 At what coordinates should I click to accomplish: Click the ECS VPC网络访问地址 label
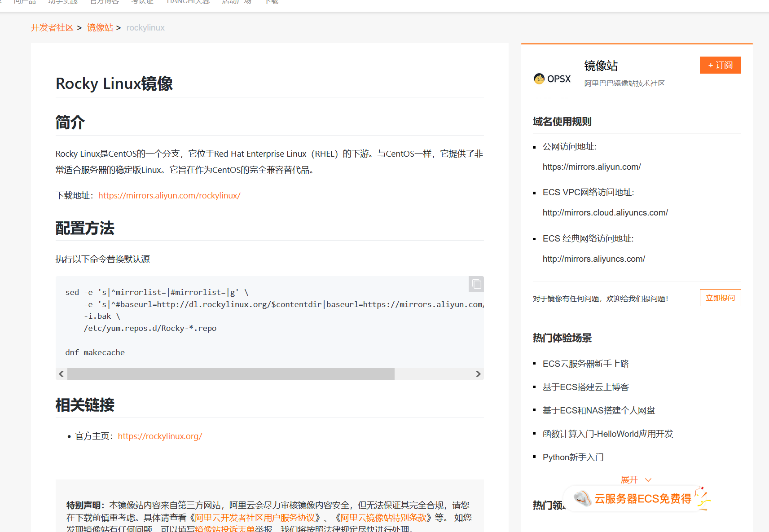(588, 192)
